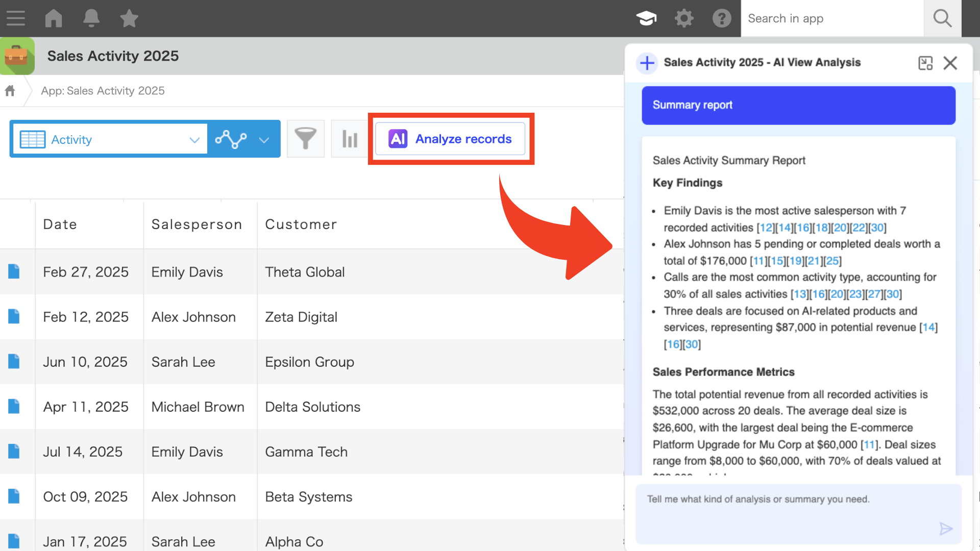Expand the AI analysis panel window
980x551 pixels.
pos(925,63)
